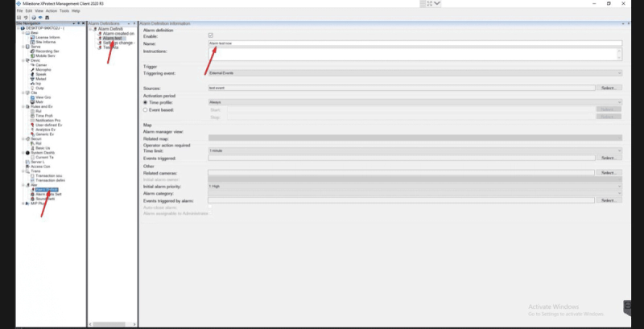This screenshot has height=329, width=644.
Task: Click Select button for Related cameras
Action: click(x=609, y=173)
